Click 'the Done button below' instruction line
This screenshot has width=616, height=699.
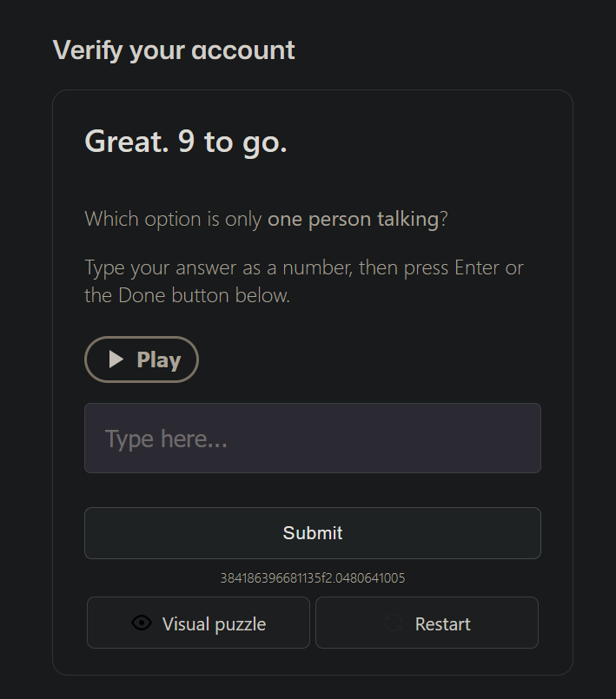click(x=187, y=295)
